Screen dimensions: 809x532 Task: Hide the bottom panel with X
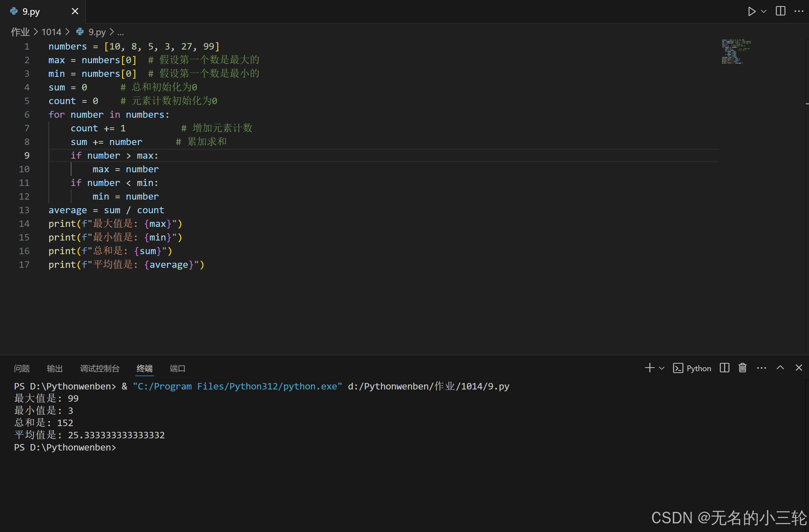point(799,368)
